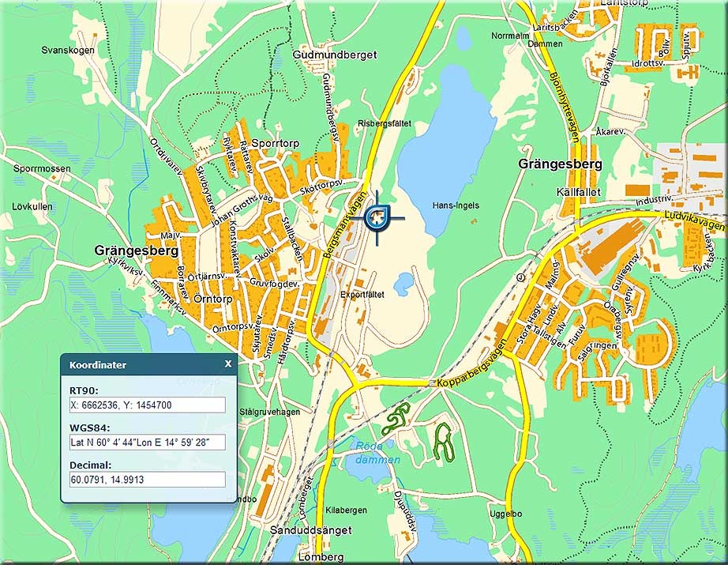Close the Koordinater panel
Viewport: 728px width, 565px height.
pyautogui.click(x=228, y=363)
